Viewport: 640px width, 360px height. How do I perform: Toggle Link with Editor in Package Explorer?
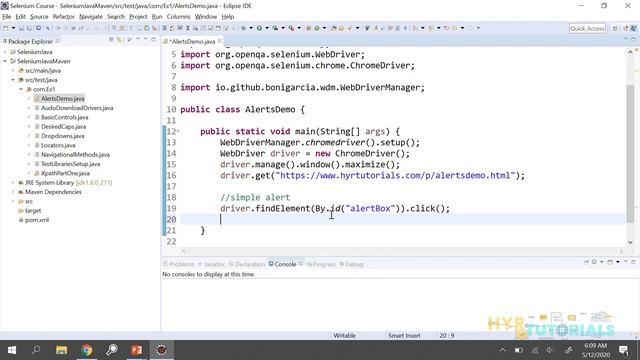point(119,40)
